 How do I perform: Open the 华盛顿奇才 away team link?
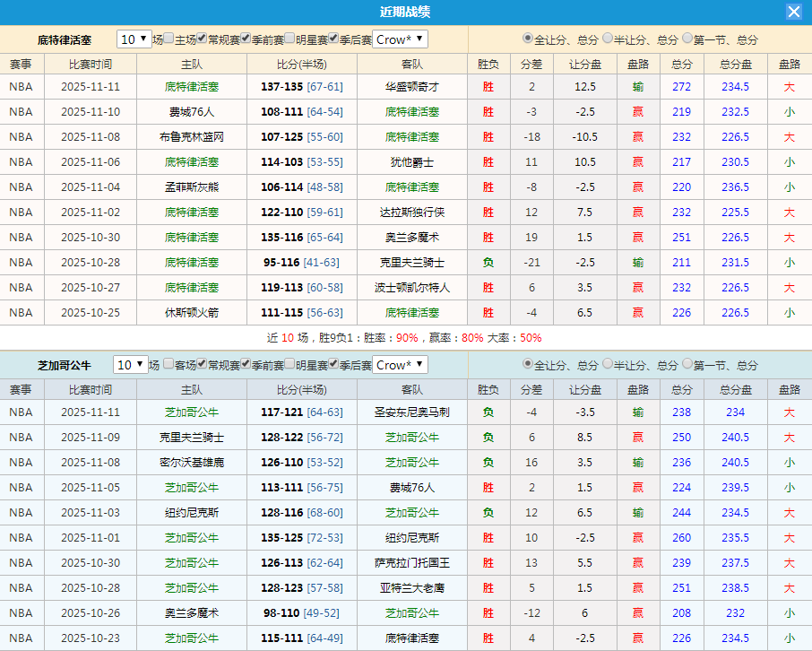coord(412,86)
